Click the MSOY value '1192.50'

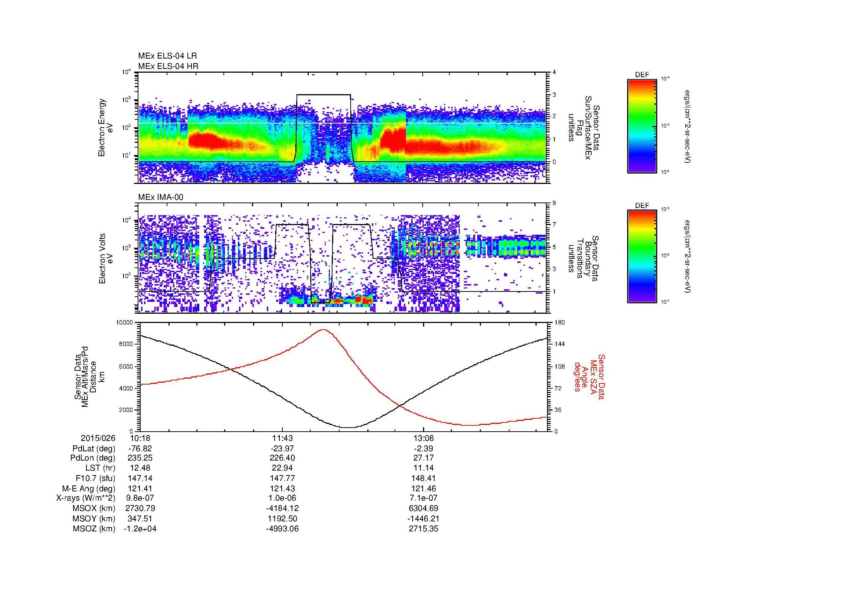[282, 518]
